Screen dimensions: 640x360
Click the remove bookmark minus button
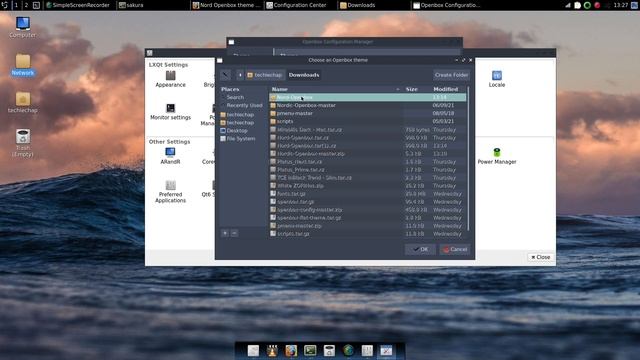[234, 233]
